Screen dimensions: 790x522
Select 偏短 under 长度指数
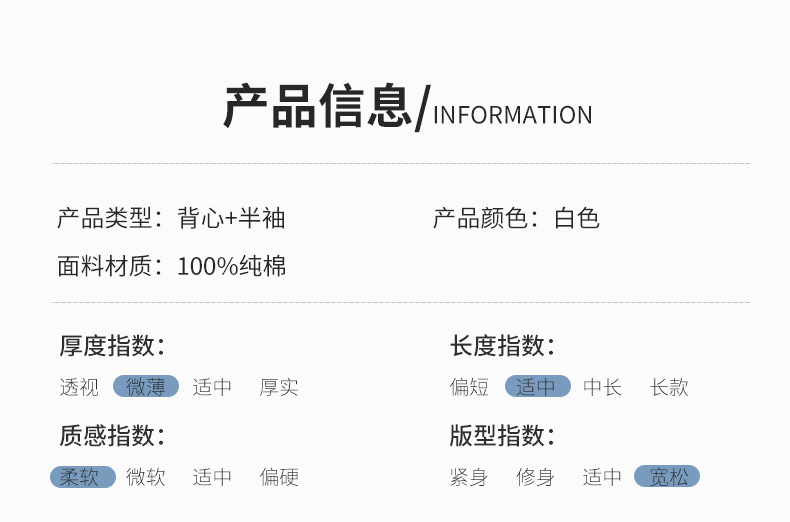coord(469,387)
